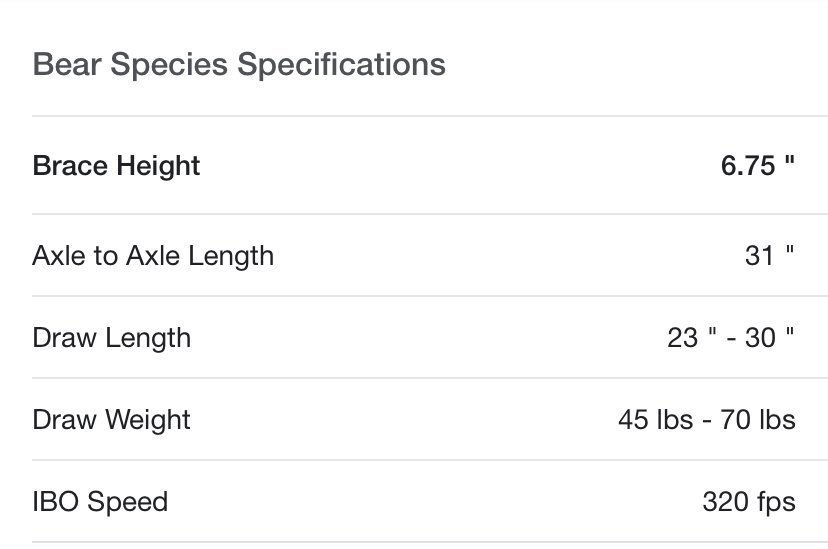The image size is (828, 549).
Task: Click the word Weight in Draw Weight
Action: [148, 420]
